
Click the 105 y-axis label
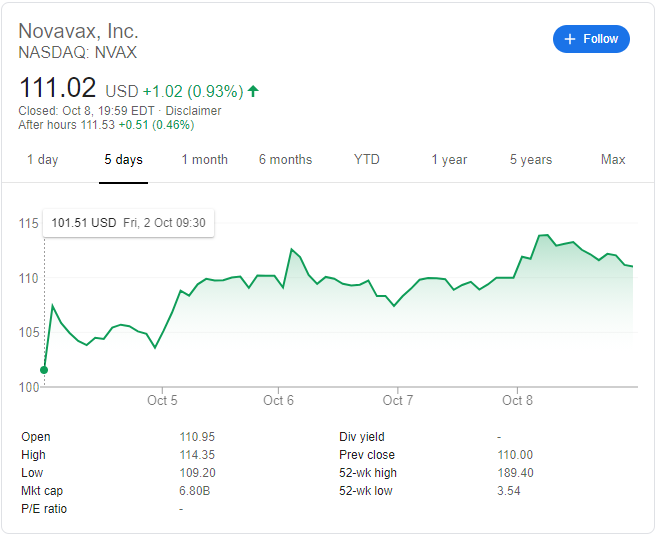coord(29,332)
